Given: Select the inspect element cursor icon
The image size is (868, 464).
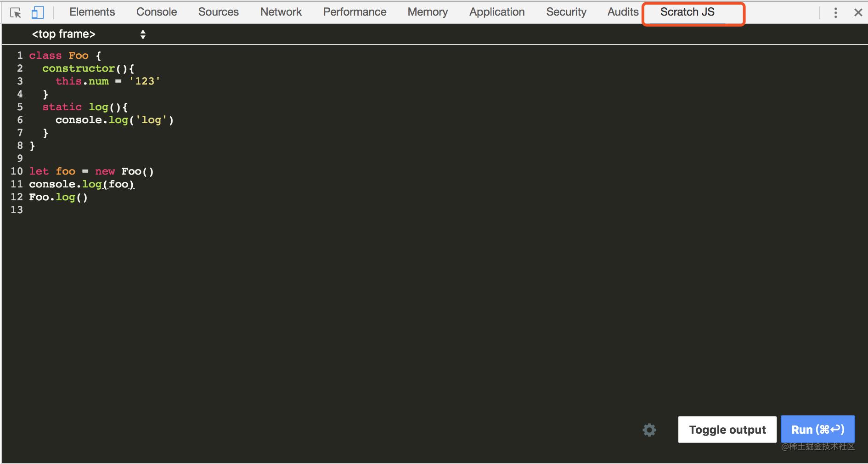Looking at the screenshot, I should pyautogui.click(x=15, y=12).
